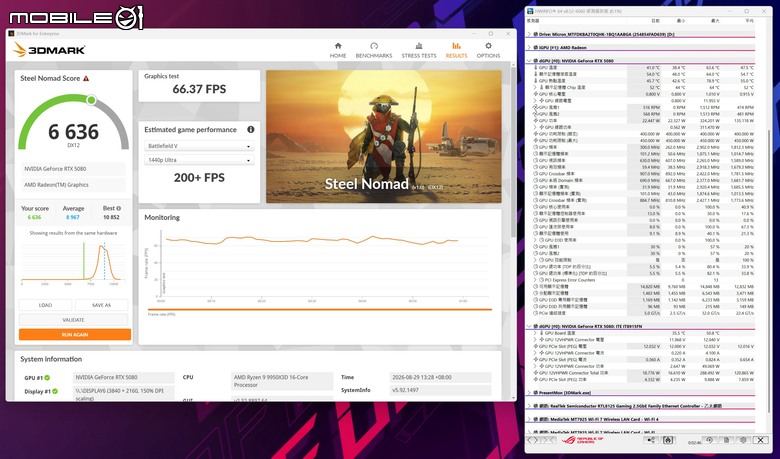Click the AMD Radeon(TM) Graphics score label
This screenshot has height=459, width=780.
tap(73, 184)
